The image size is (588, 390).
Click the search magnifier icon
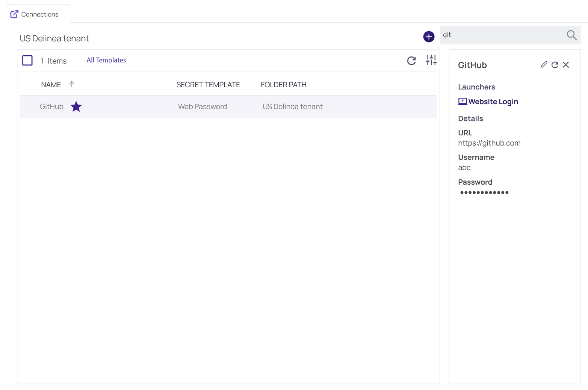point(571,35)
